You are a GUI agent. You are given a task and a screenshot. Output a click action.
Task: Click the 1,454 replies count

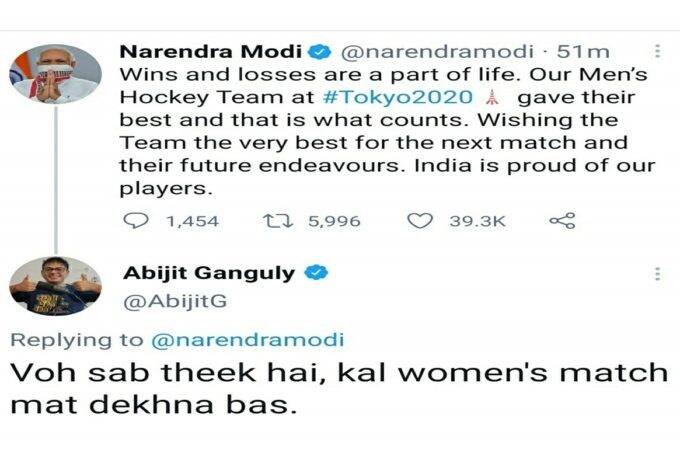[x=190, y=221]
